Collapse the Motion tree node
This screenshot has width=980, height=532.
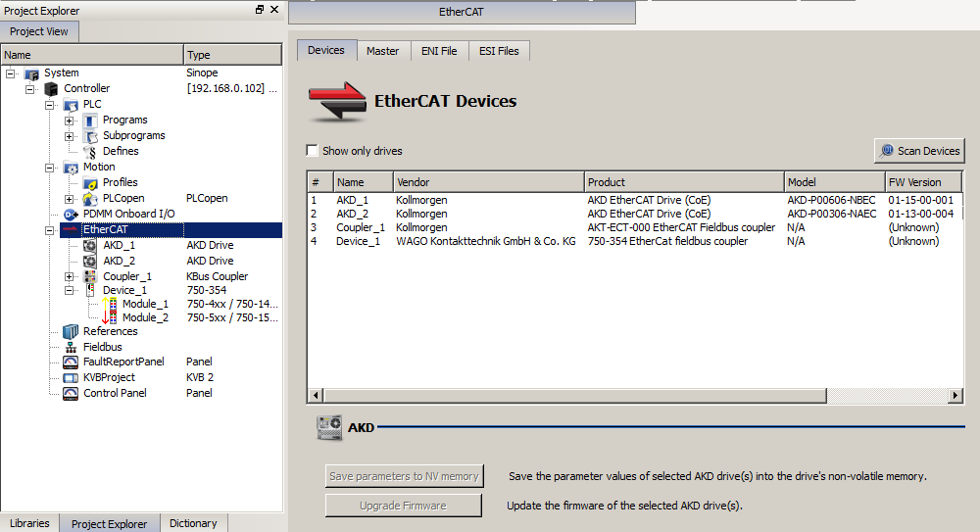pyautogui.click(x=49, y=167)
